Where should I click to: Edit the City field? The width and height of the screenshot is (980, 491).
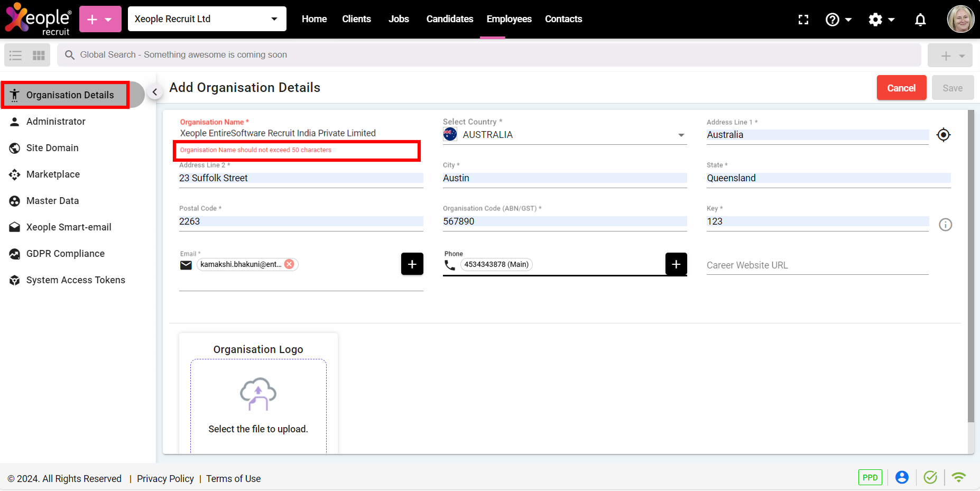coord(565,178)
